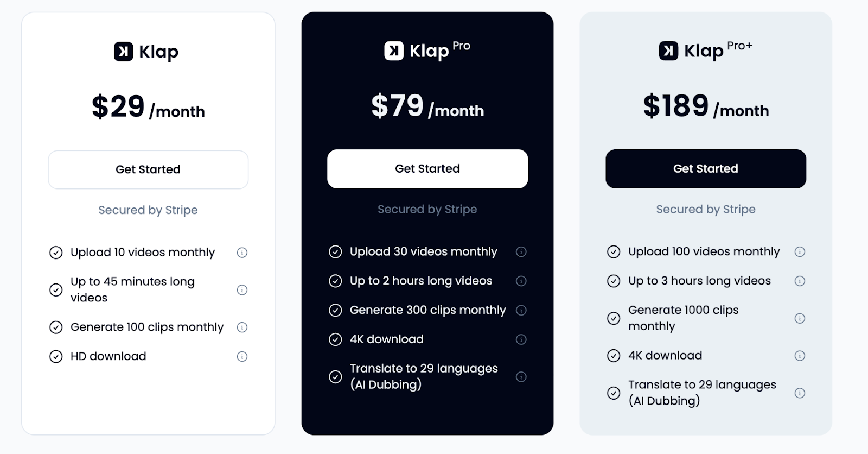Click the Klap Pro logo icon
This screenshot has width=868, height=454.
pyautogui.click(x=394, y=51)
